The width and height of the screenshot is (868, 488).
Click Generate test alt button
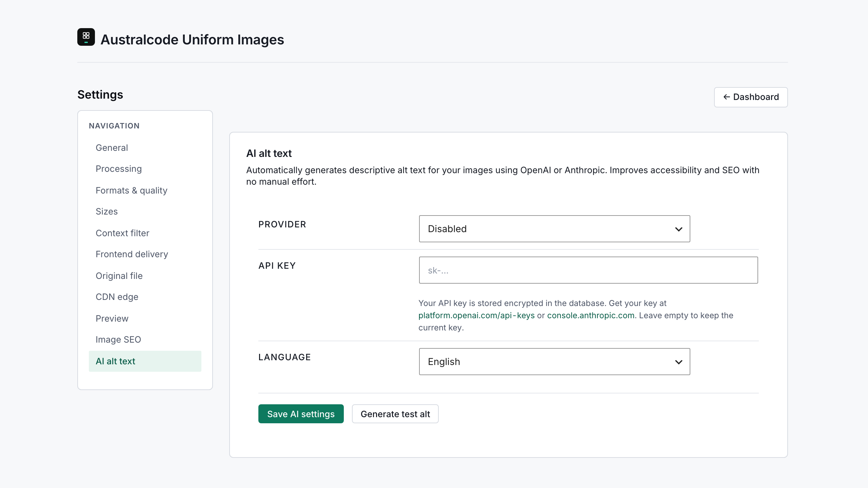395,414
